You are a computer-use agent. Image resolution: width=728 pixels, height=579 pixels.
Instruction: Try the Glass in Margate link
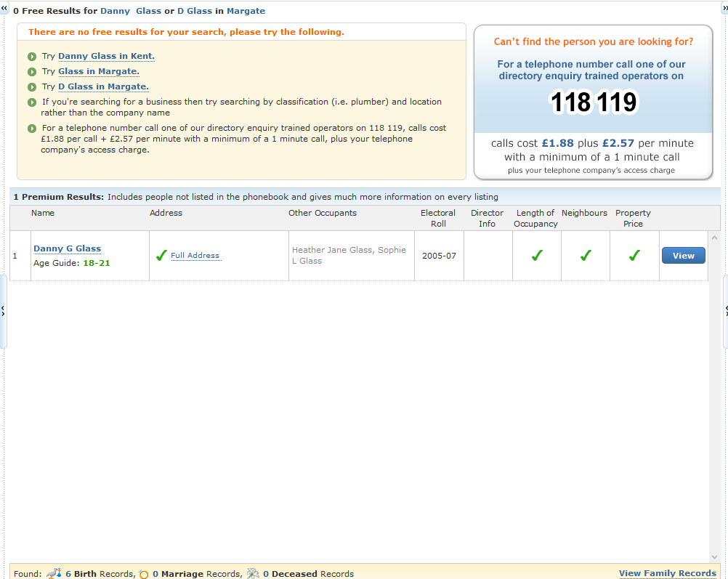point(98,71)
